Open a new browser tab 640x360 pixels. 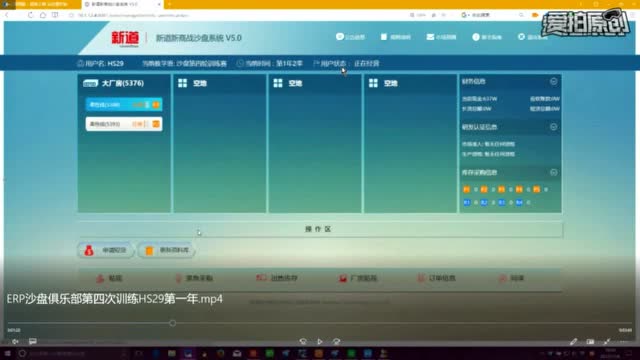click(x=169, y=4)
